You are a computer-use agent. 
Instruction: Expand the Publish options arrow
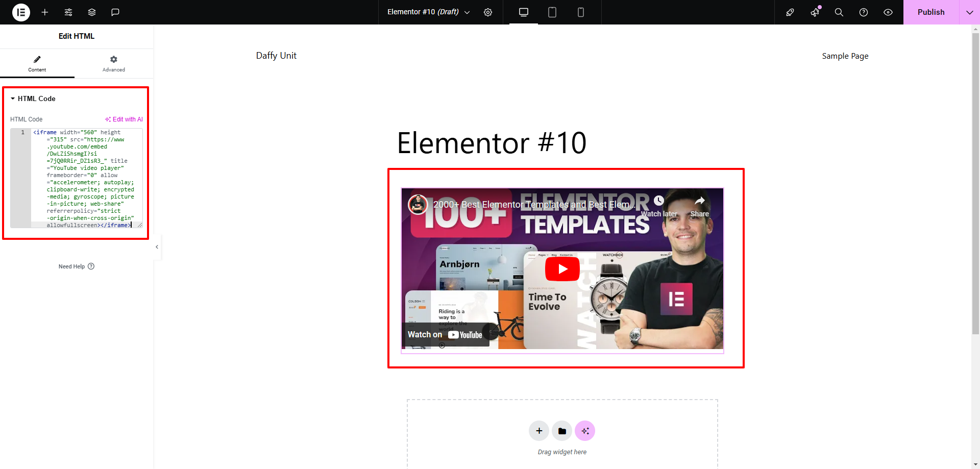coord(970,12)
